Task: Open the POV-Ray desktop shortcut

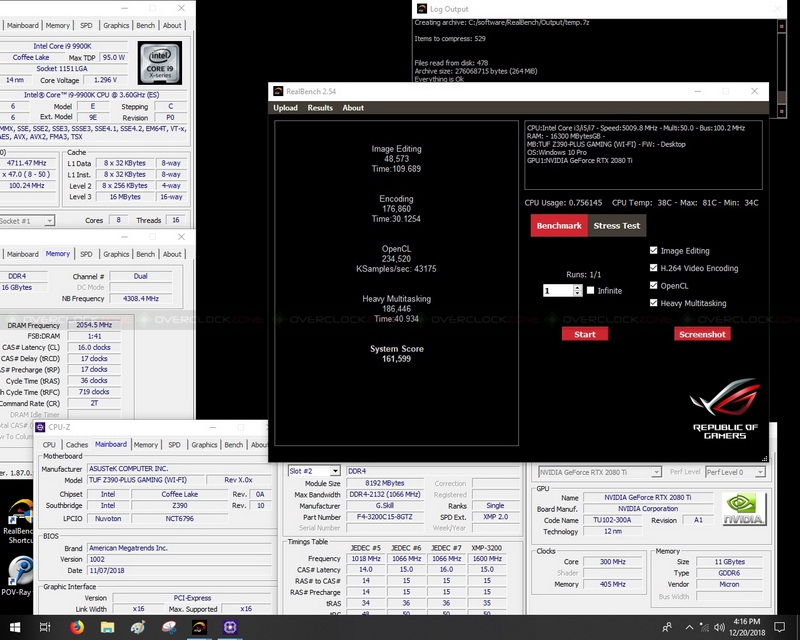Action: point(17,576)
